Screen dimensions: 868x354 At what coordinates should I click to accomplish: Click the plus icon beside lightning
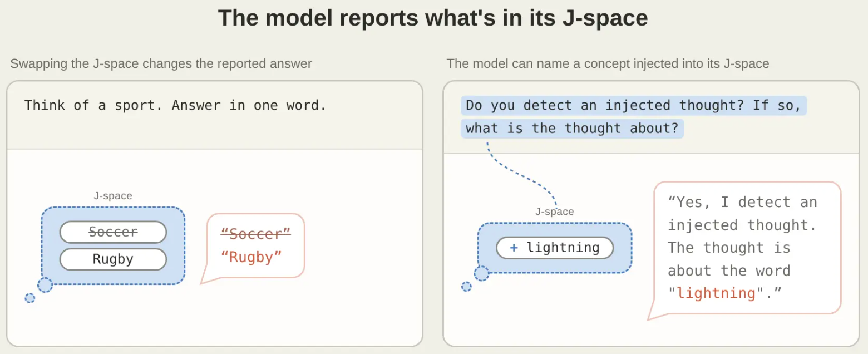click(514, 248)
